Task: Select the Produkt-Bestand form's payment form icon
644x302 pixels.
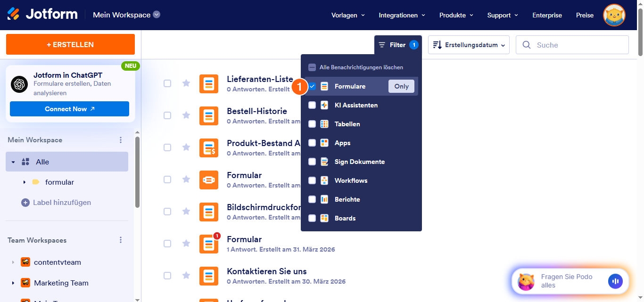Action: (x=209, y=147)
